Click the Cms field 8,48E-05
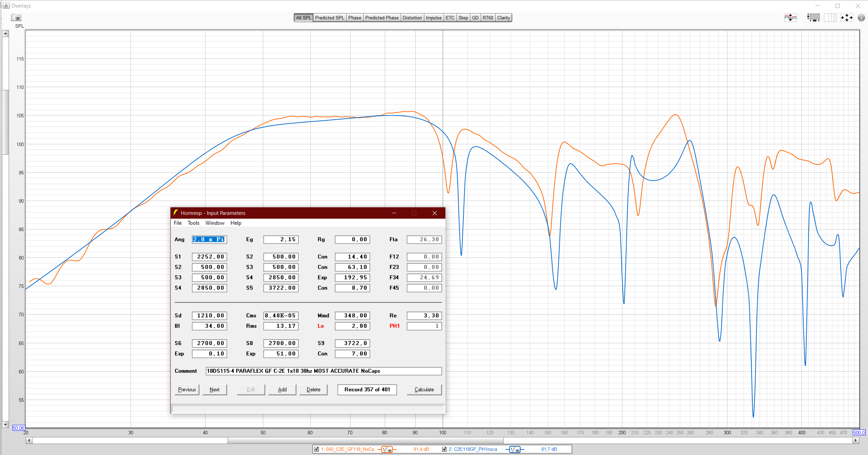 point(281,316)
